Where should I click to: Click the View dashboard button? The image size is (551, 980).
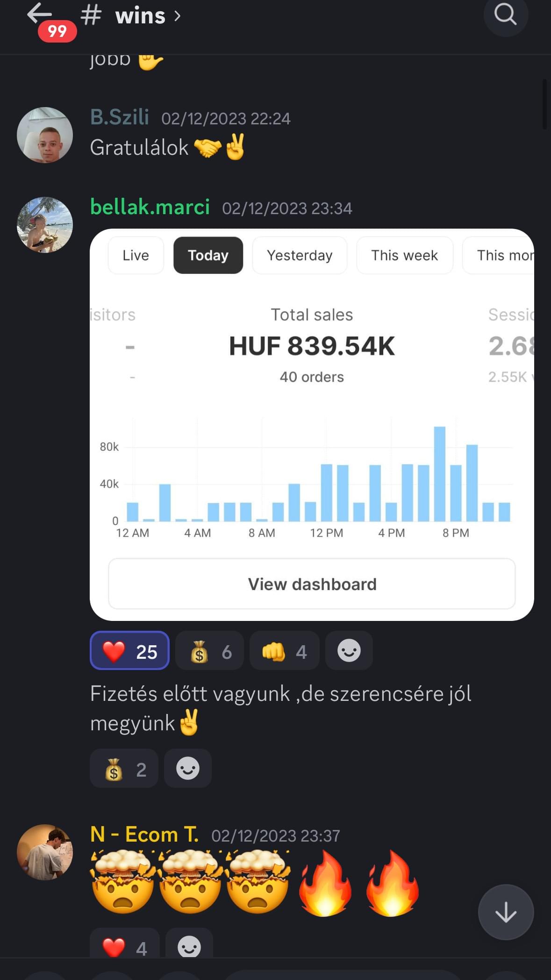click(x=312, y=584)
